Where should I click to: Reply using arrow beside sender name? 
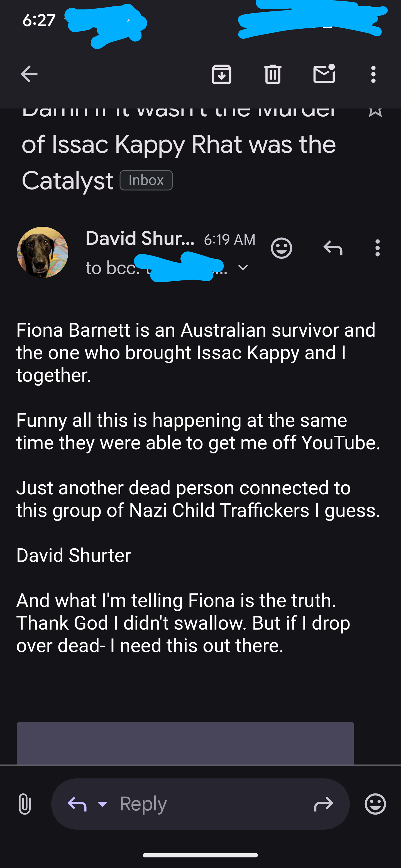333,248
